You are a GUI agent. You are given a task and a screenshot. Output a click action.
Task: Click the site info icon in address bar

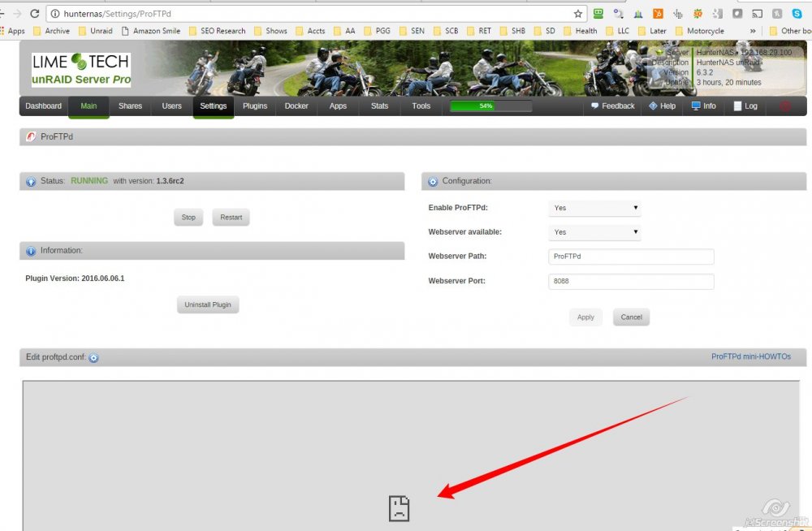point(55,14)
